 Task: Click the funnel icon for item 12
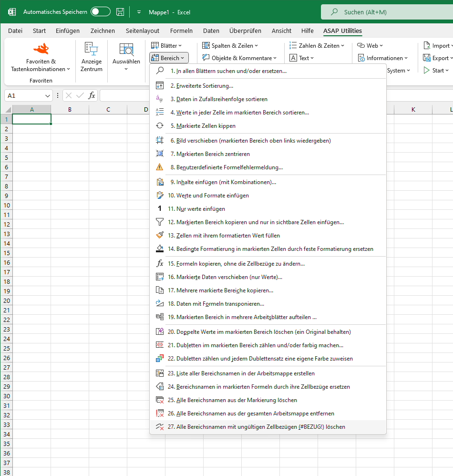(160, 222)
